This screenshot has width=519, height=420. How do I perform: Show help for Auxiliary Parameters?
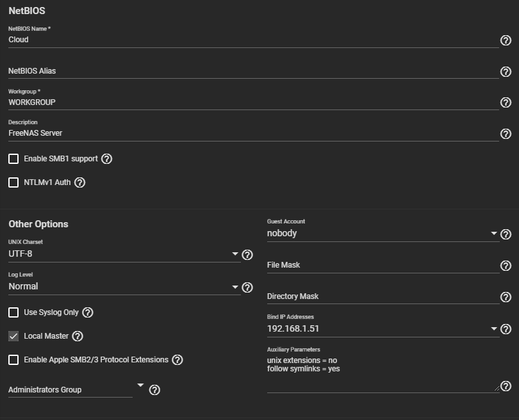(x=506, y=386)
